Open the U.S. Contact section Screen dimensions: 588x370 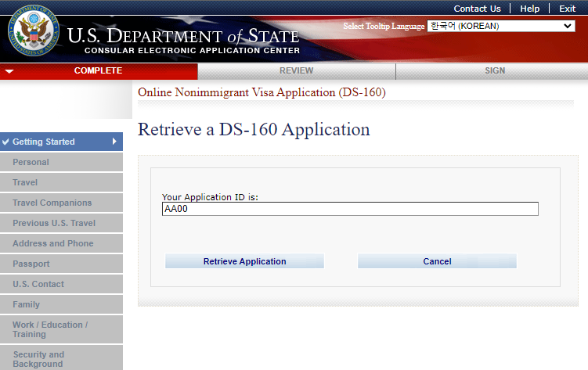(62, 284)
